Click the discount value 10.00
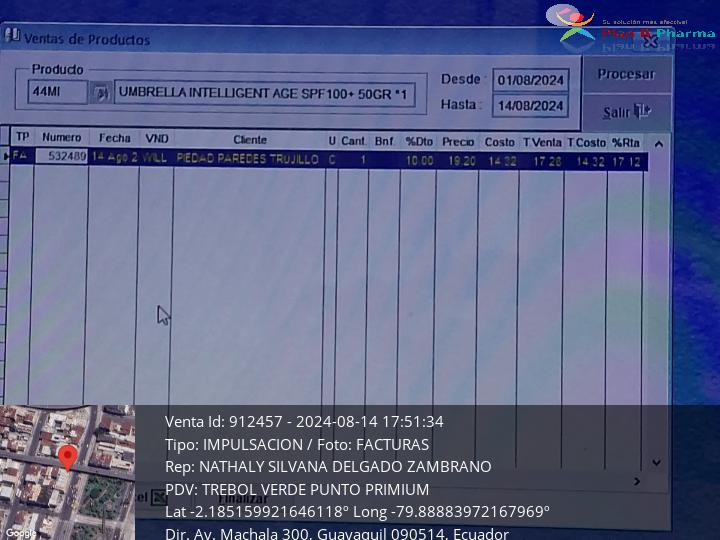This screenshot has width=720, height=540. (419, 161)
